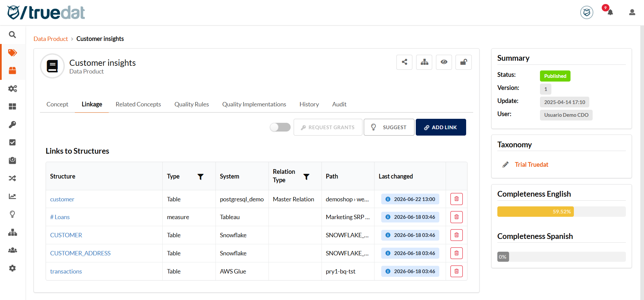Delete the # Loans link row
Screen dimensions: 644x300
pos(456,217)
